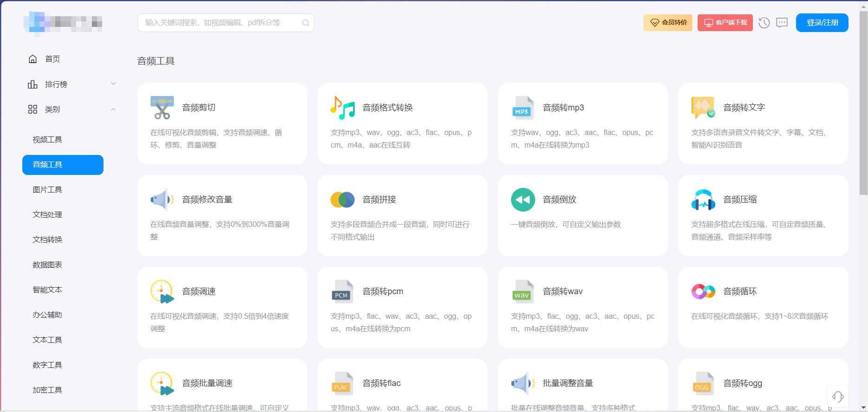Select the 音频拼接 overlapping circles icon
The width and height of the screenshot is (868, 412).
click(343, 200)
